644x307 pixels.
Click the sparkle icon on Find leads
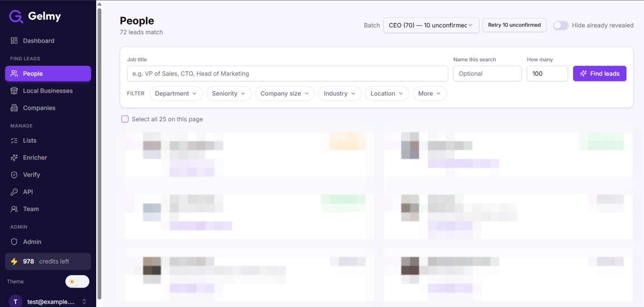click(583, 73)
